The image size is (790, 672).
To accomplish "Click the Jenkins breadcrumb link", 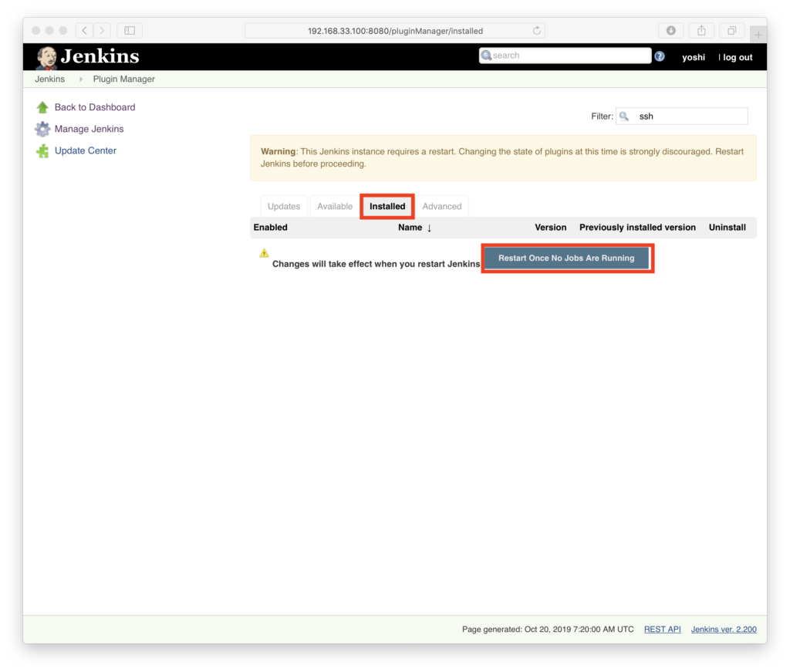I will tap(50, 79).
